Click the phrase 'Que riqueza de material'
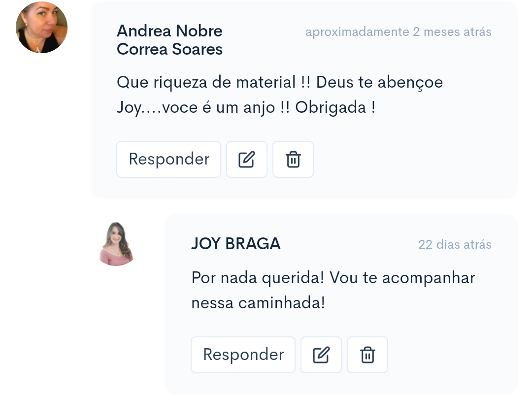 click(206, 82)
